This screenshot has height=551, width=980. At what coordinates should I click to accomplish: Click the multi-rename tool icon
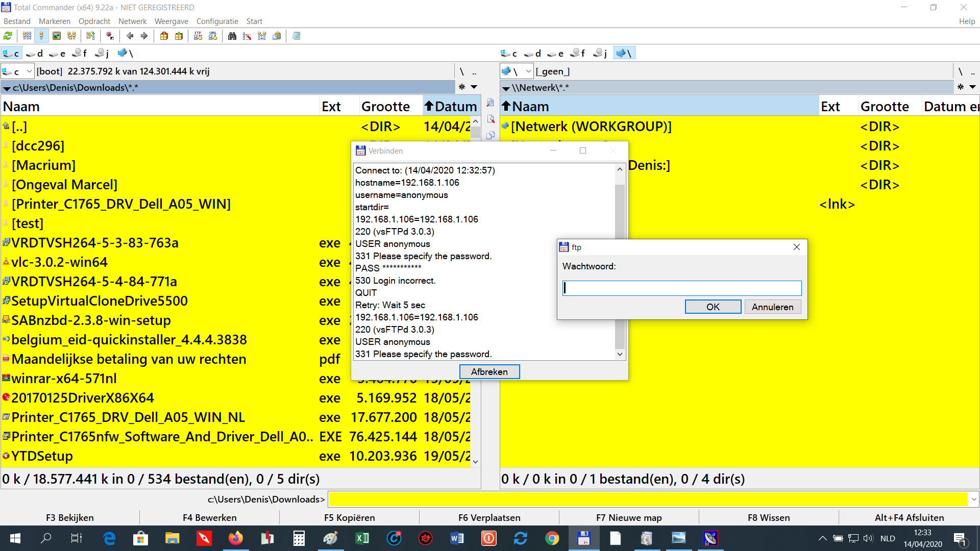(247, 36)
